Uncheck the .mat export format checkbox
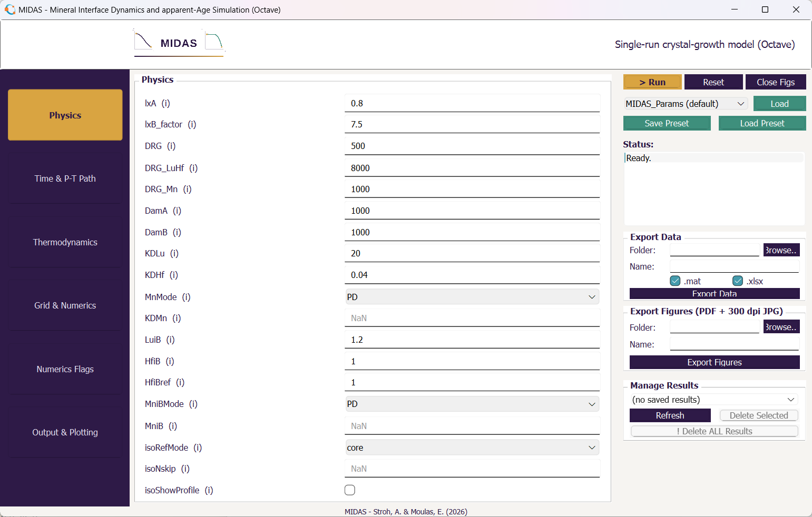 pos(675,281)
